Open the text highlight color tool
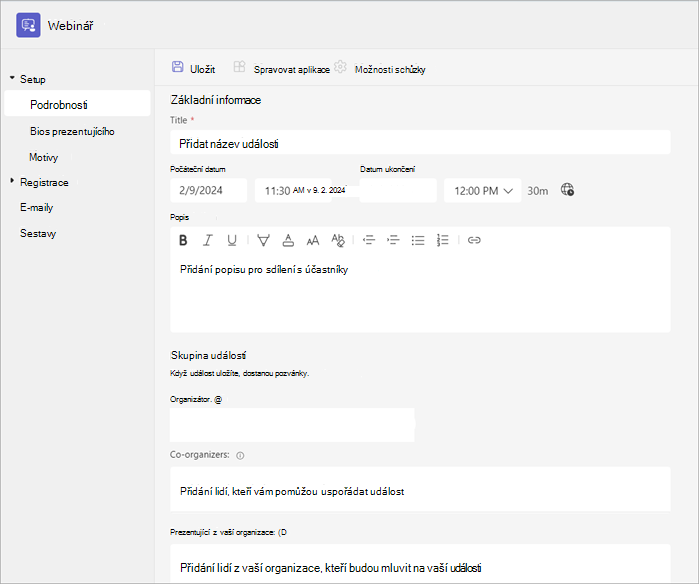Viewport: 699px width, 584px height. click(x=263, y=240)
